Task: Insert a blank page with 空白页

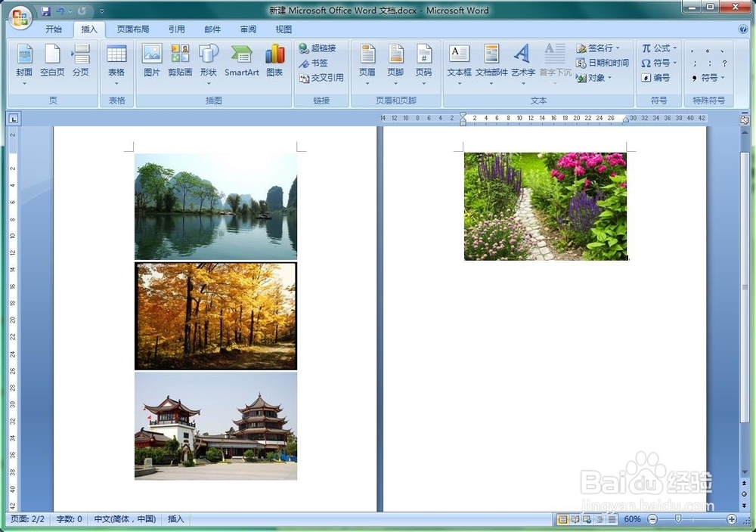Action: click(51, 60)
